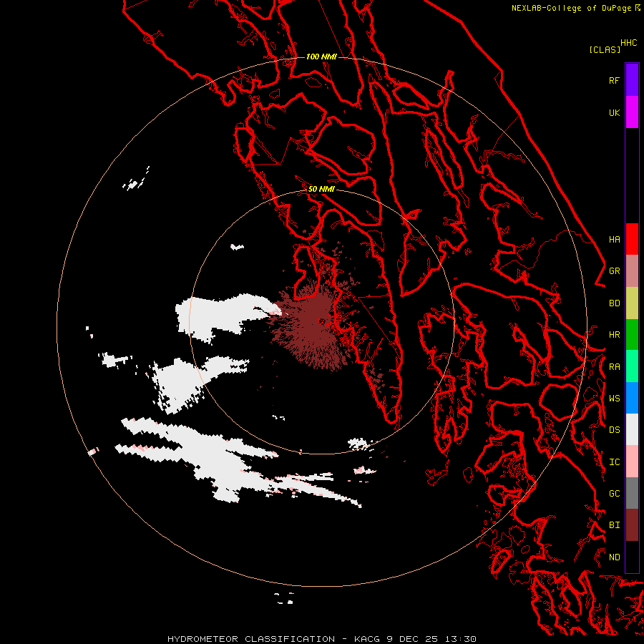Click the DS white legend swatch

tap(632, 429)
